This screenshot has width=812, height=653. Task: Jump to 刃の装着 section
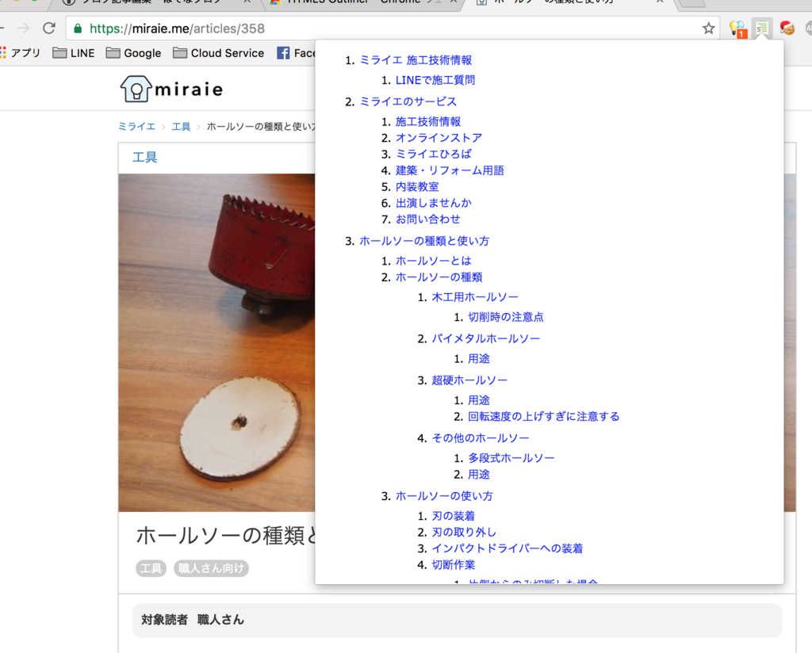(453, 516)
